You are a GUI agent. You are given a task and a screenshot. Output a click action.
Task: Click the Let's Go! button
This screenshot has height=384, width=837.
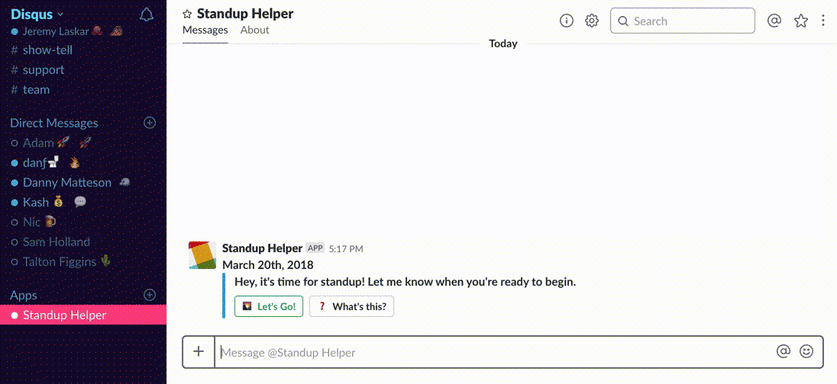[269, 307]
